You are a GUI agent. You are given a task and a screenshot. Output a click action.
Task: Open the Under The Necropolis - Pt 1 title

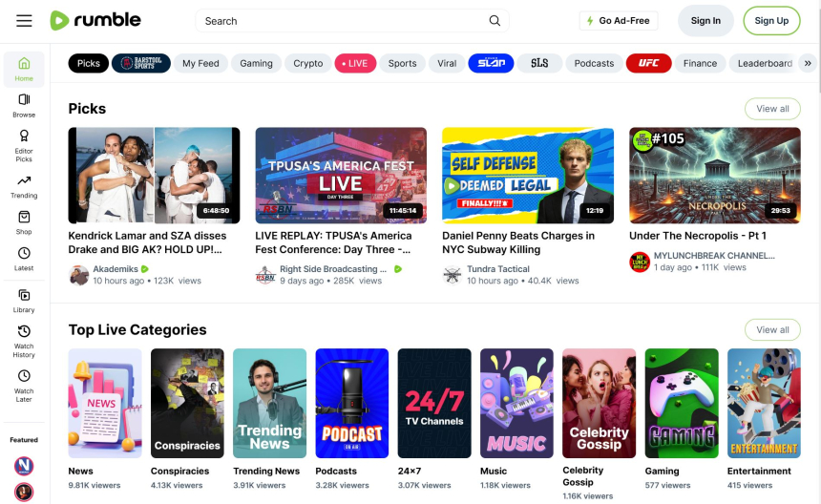pos(698,236)
